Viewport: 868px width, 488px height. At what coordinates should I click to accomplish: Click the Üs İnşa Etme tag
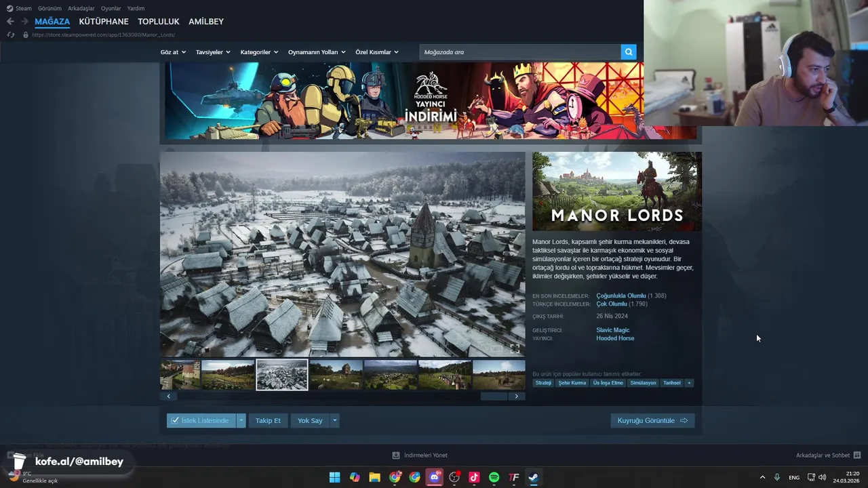click(608, 383)
